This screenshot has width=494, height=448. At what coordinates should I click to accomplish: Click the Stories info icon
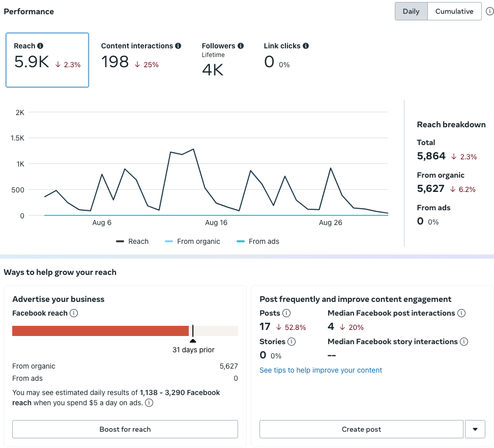[292, 342]
